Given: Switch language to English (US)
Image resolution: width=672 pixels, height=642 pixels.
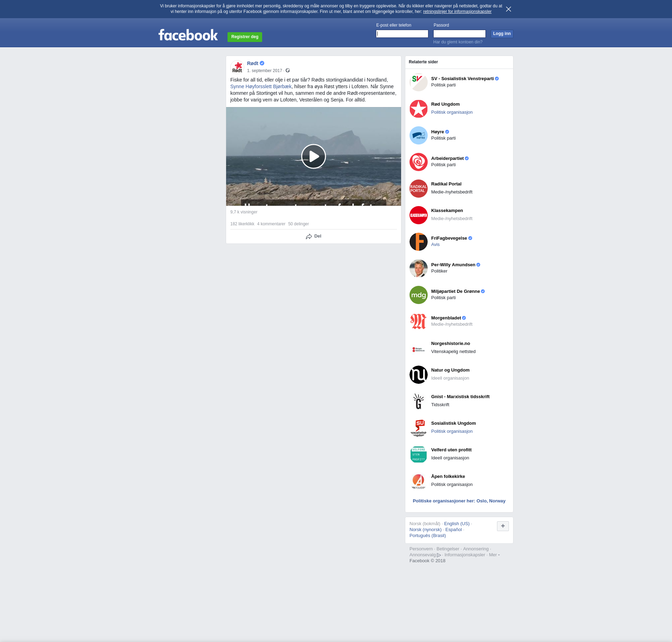Looking at the screenshot, I should (456, 524).
